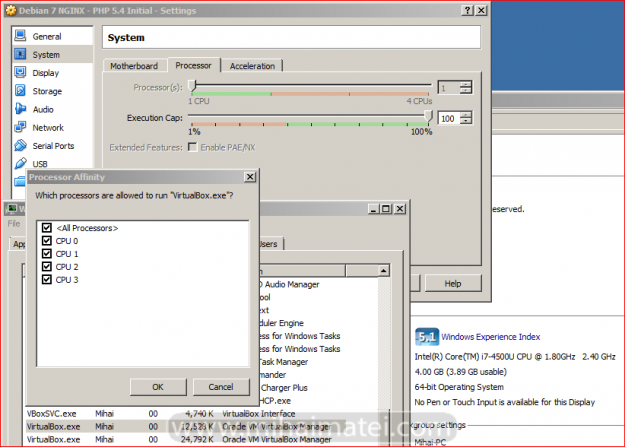Click the Processor(s) count slider handle
The height and width of the screenshot is (447, 625).
pyautogui.click(x=193, y=85)
